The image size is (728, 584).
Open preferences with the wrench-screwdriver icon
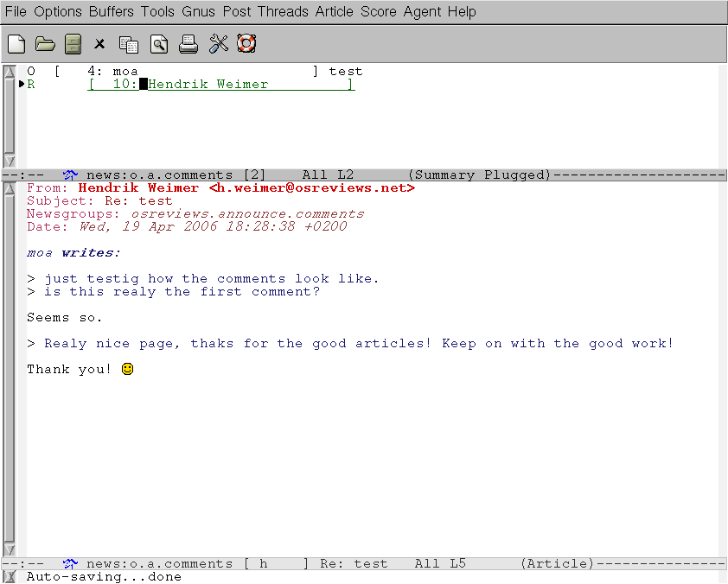click(218, 43)
